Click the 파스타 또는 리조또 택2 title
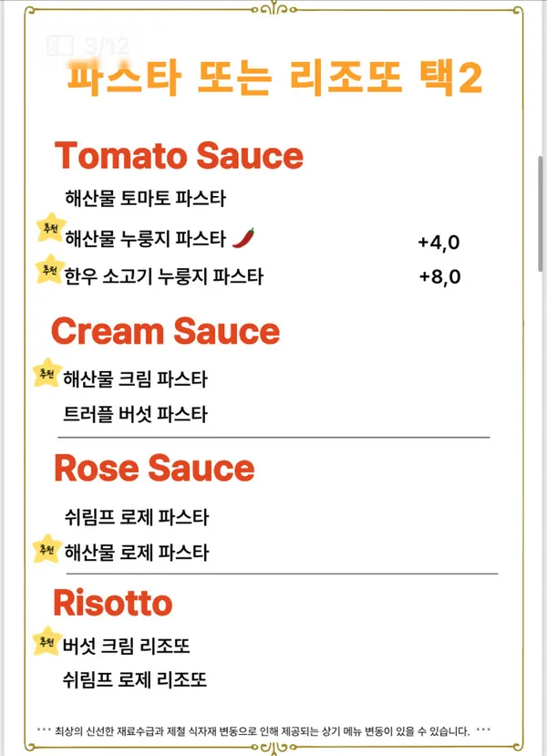This screenshot has height=756, width=547. point(274,78)
